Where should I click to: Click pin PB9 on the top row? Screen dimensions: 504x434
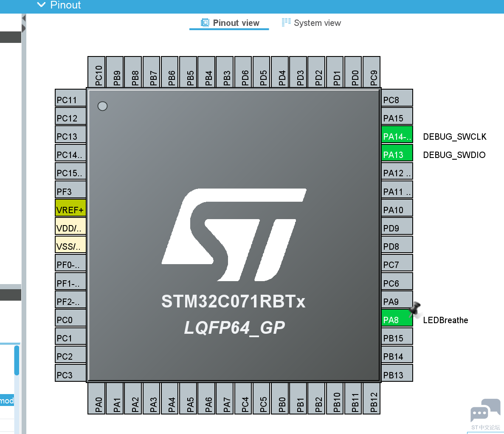point(115,73)
